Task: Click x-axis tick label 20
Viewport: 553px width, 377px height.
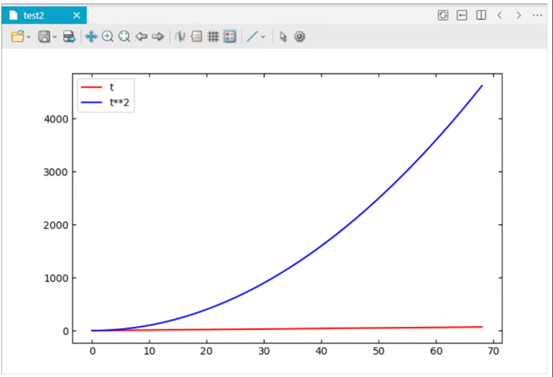Action: [207, 351]
